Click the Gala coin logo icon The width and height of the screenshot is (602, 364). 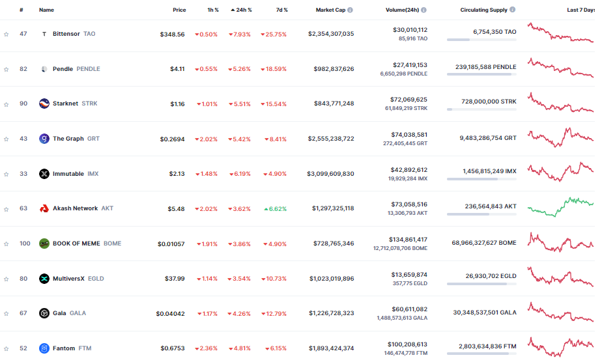44,313
